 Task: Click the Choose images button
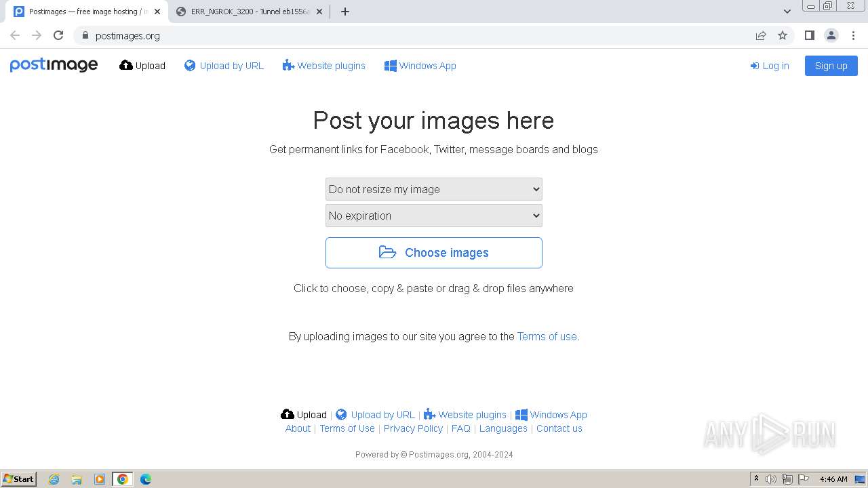pyautogui.click(x=434, y=253)
